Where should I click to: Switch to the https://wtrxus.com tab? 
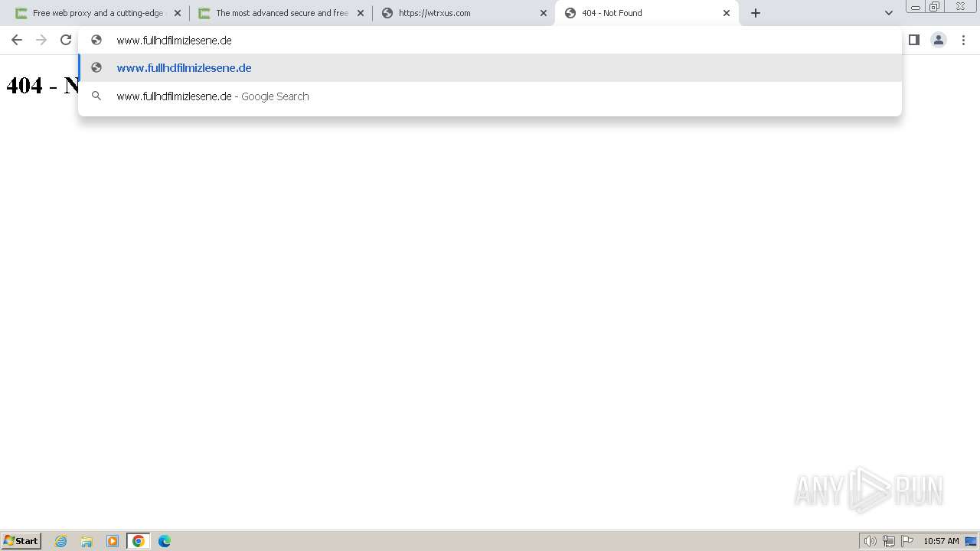pyautogui.click(x=464, y=13)
